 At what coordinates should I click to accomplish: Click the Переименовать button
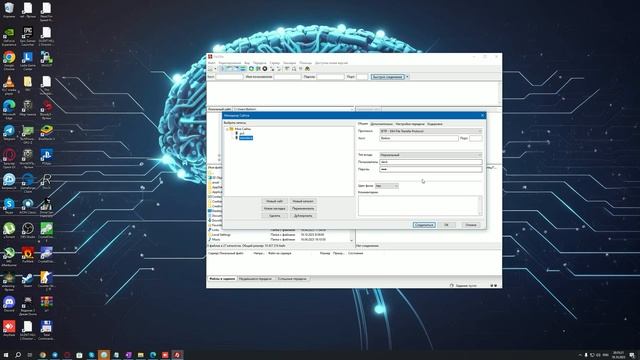(303, 209)
